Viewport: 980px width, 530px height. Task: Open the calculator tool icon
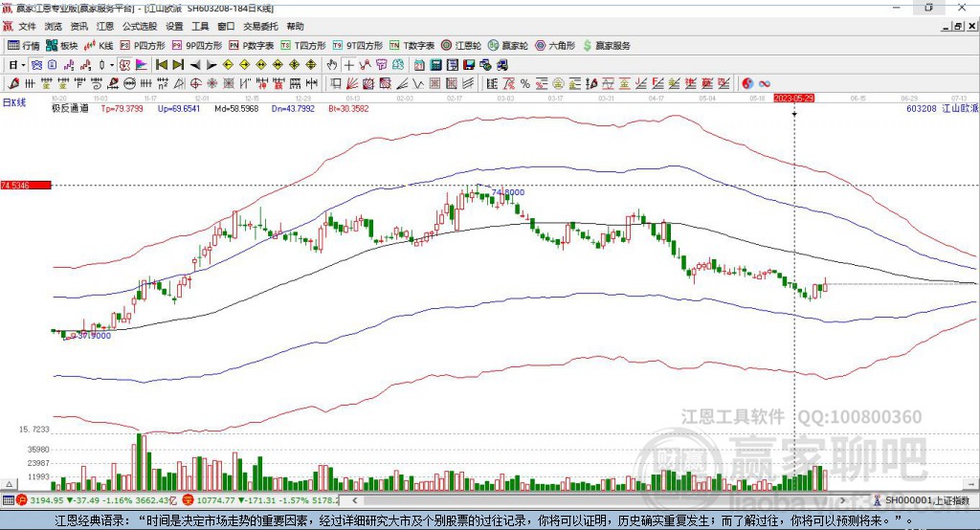coord(436,65)
